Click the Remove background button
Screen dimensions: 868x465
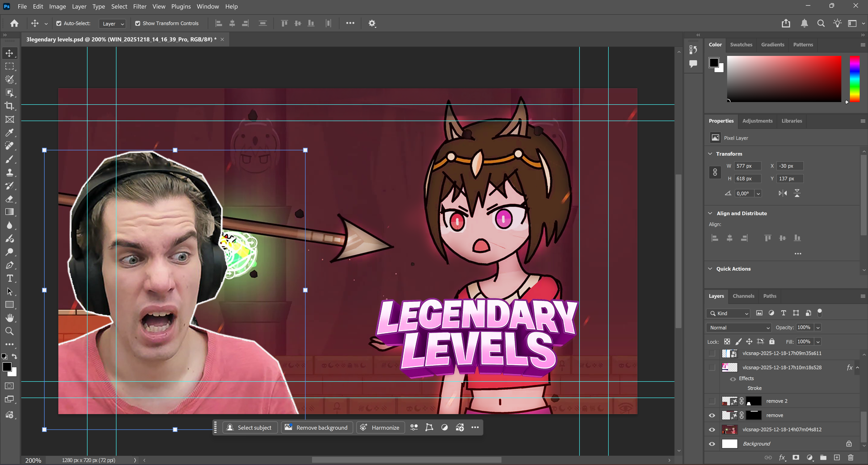point(317,428)
